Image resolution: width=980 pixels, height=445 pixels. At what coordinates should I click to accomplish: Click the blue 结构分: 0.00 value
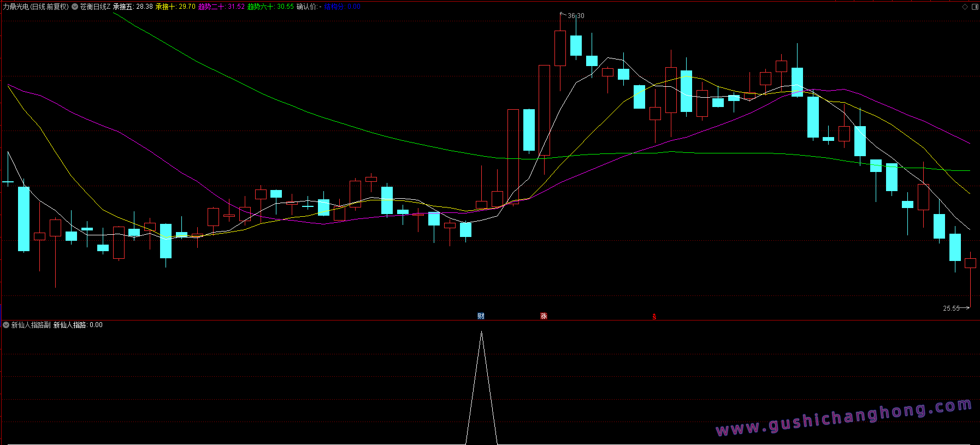343,7
